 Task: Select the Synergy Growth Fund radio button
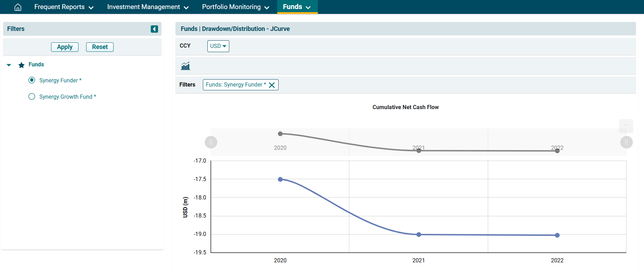pos(32,97)
